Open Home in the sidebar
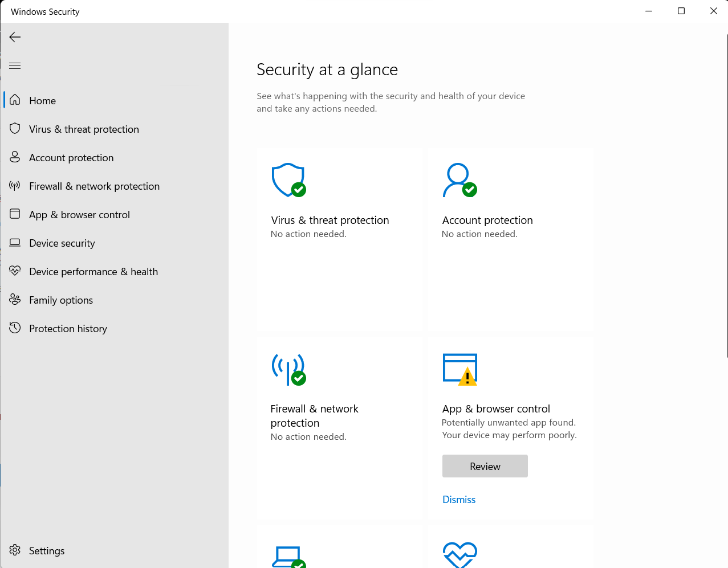728x568 pixels. [115, 100]
